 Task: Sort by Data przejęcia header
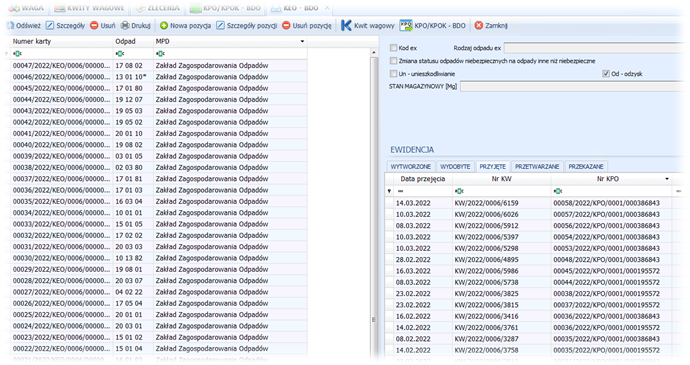[x=422, y=179]
